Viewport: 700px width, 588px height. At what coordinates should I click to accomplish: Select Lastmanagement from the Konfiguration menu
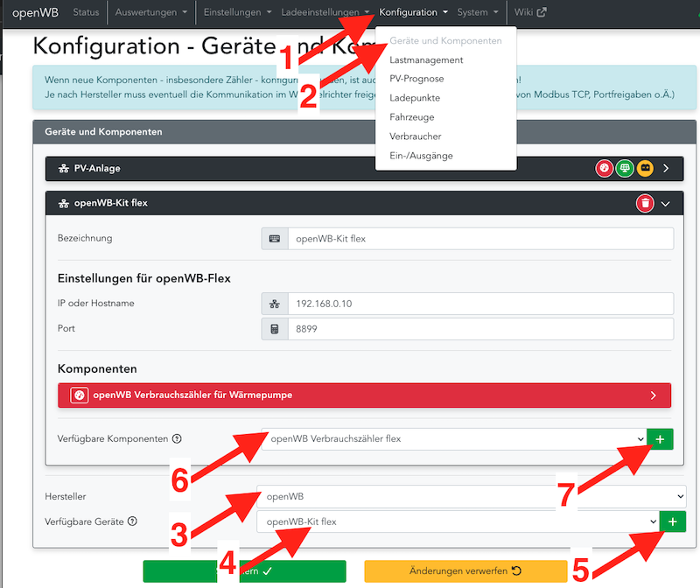[426, 59]
